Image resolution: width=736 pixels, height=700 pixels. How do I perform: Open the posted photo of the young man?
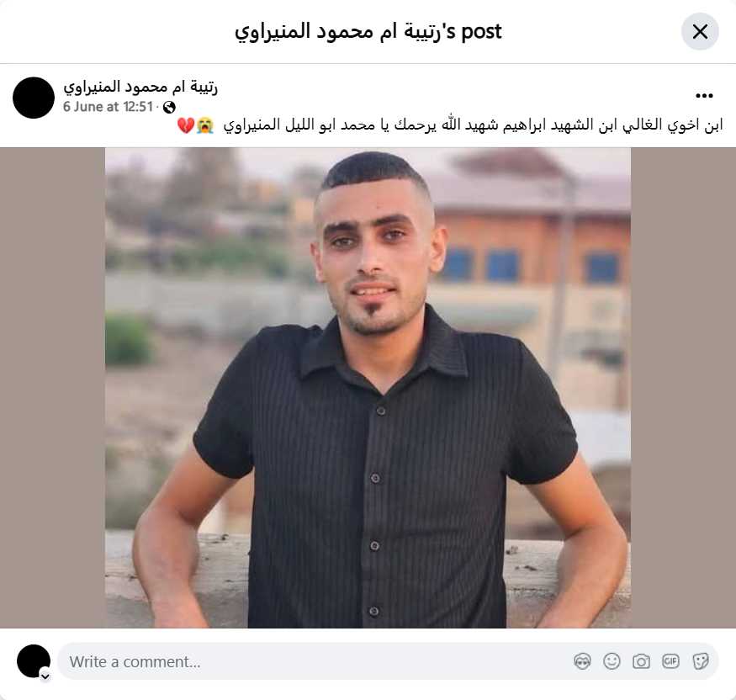(368, 388)
